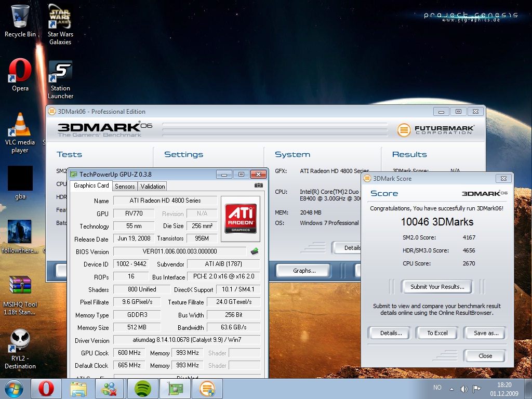Click Windows 7 Professional OS text
This screenshot has height=399, width=532.
click(329, 223)
